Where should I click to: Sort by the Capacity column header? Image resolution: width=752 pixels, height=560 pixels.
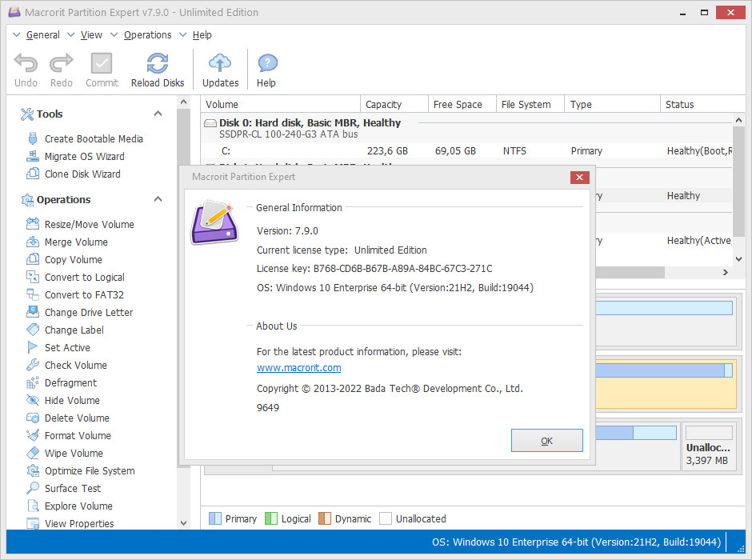(x=394, y=105)
